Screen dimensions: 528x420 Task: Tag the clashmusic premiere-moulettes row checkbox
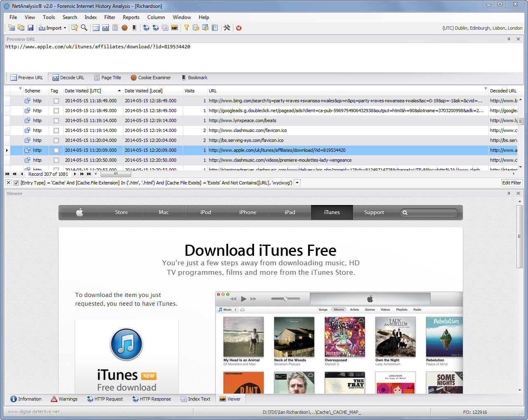pyautogui.click(x=56, y=160)
